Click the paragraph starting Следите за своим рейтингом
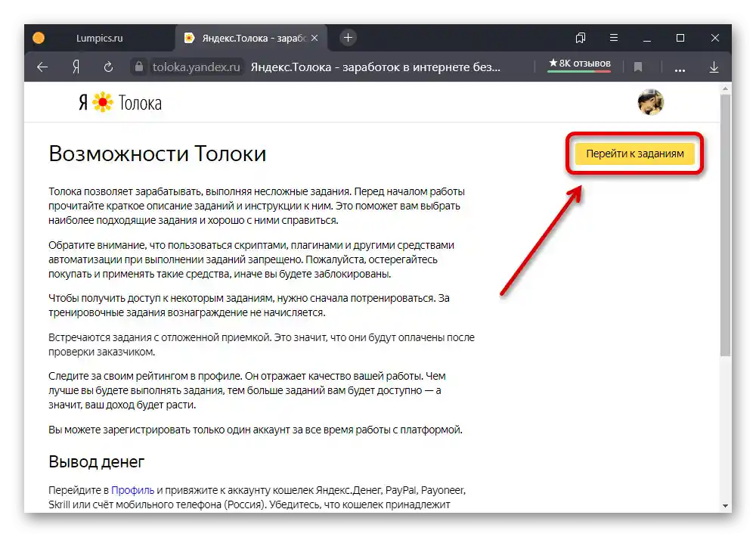 tap(247, 390)
